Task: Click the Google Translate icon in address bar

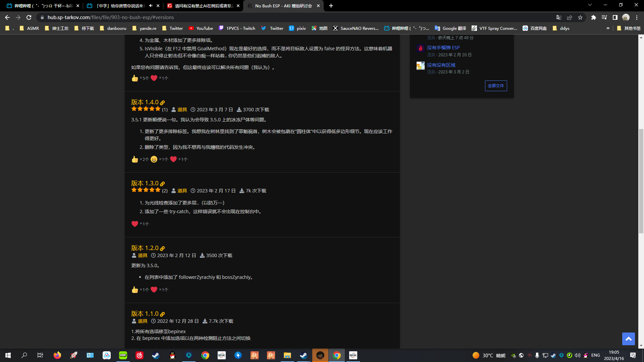Action: pyautogui.click(x=559, y=17)
